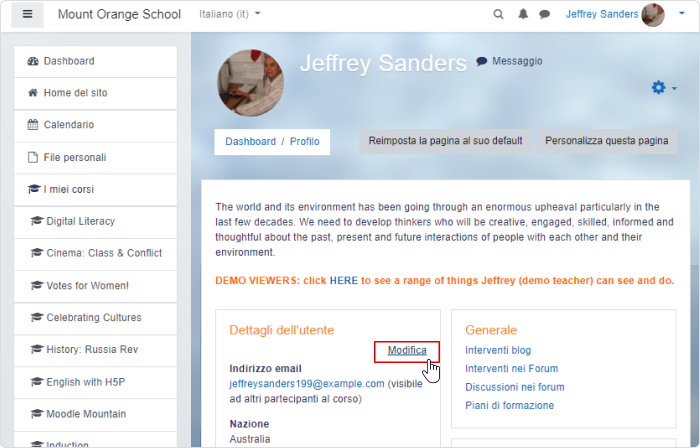This screenshot has width=700, height=448.
Task: Open Calendario in the sidebar
Action: click(95, 125)
